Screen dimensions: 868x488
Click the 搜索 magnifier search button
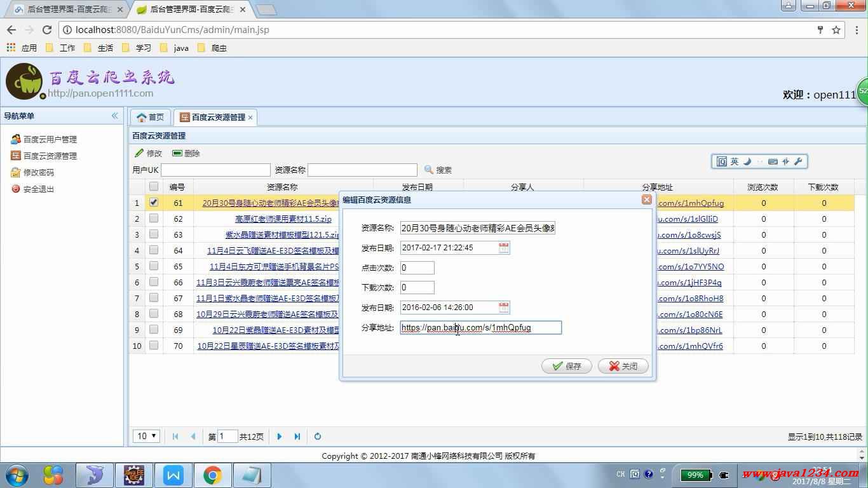[x=438, y=170]
